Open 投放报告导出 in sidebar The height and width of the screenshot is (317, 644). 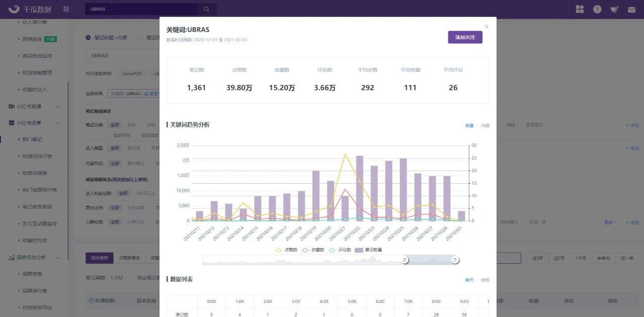click(37, 307)
